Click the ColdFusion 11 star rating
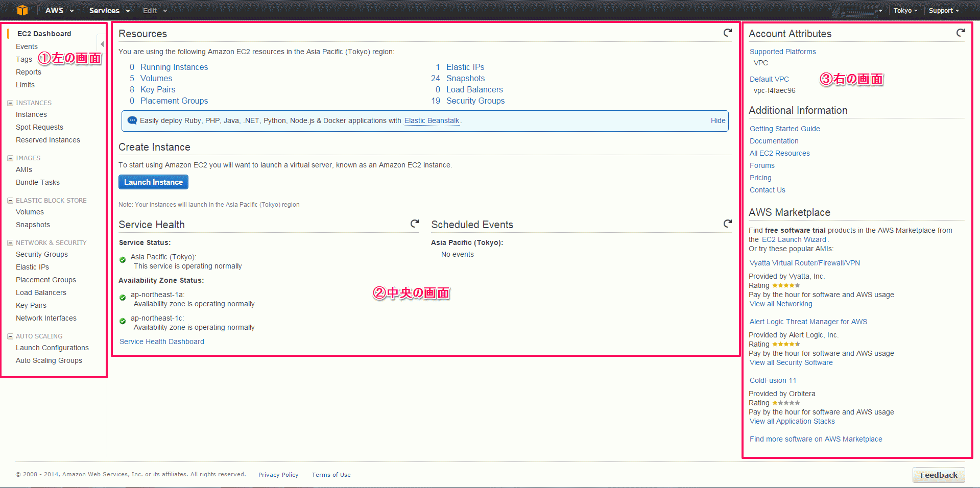Image resolution: width=980 pixels, height=488 pixels. click(786, 403)
